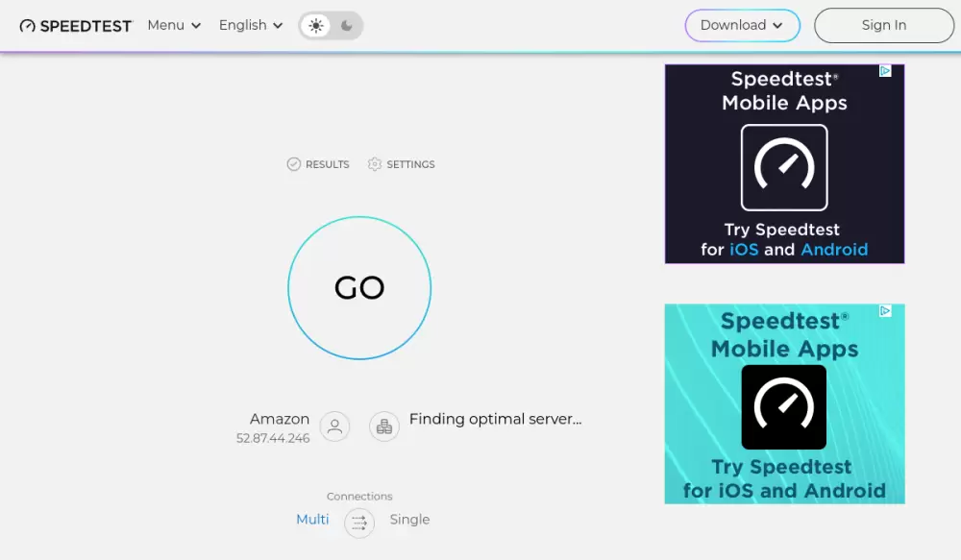Switch to dark theme moon icon

[347, 26]
